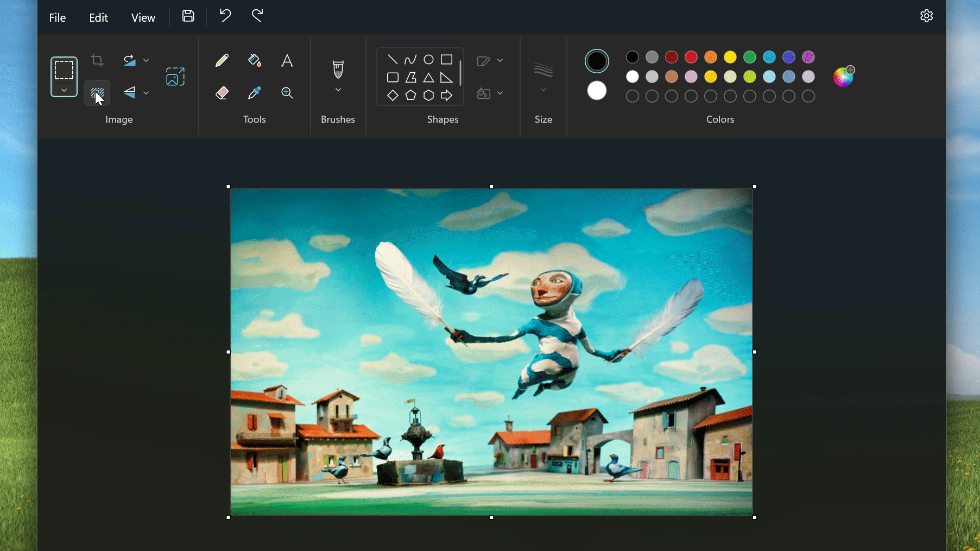The height and width of the screenshot is (551, 980).
Task: Click the Remove background icon
Action: pyautogui.click(x=97, y=93)
